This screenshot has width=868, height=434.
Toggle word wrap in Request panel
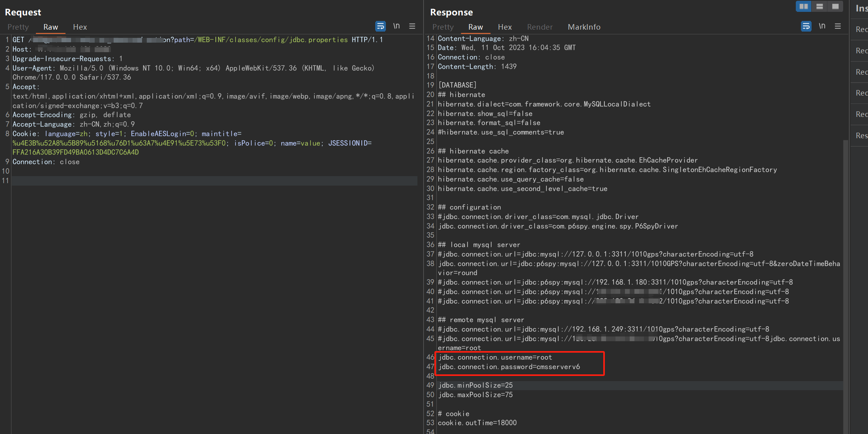click(380, 26)
